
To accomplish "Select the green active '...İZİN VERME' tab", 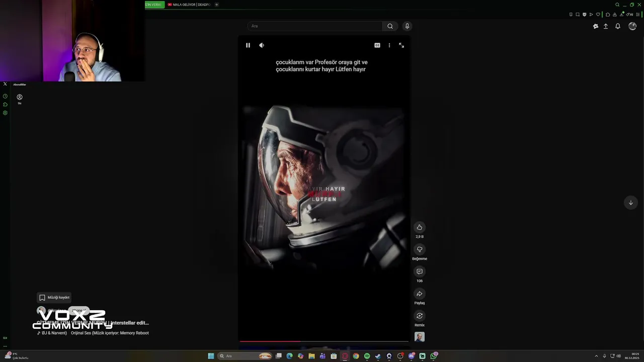I will pos(154,5).
